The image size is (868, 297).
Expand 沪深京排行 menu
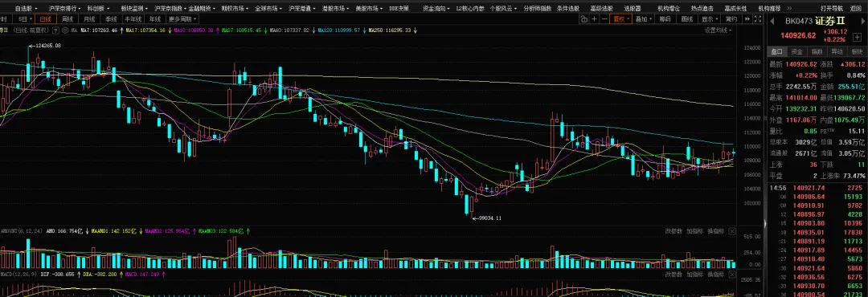pyautogui.click(x=64, y=9)
